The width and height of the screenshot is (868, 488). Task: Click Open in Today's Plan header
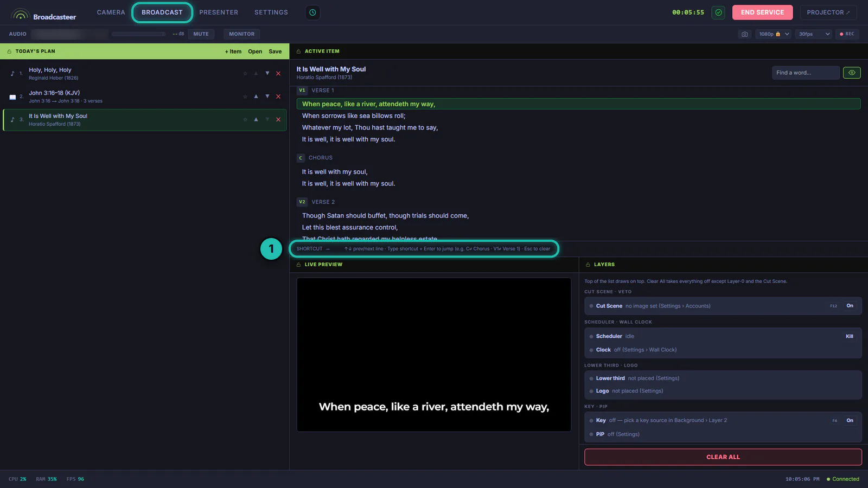pos(255,52)
